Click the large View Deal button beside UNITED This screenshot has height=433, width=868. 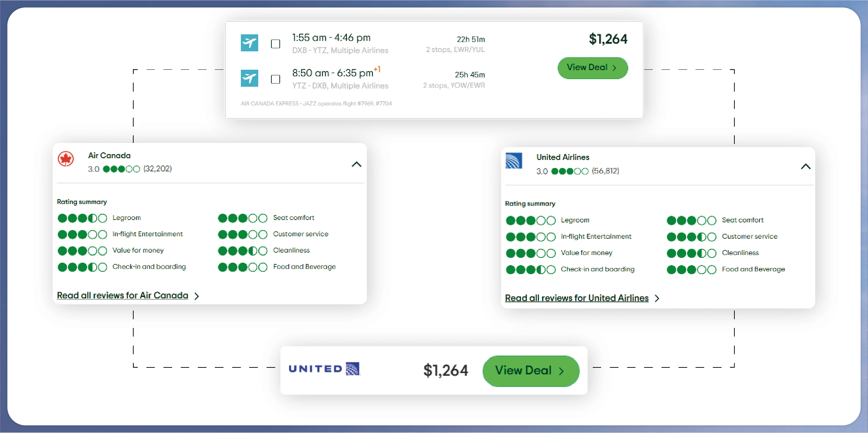530,371
